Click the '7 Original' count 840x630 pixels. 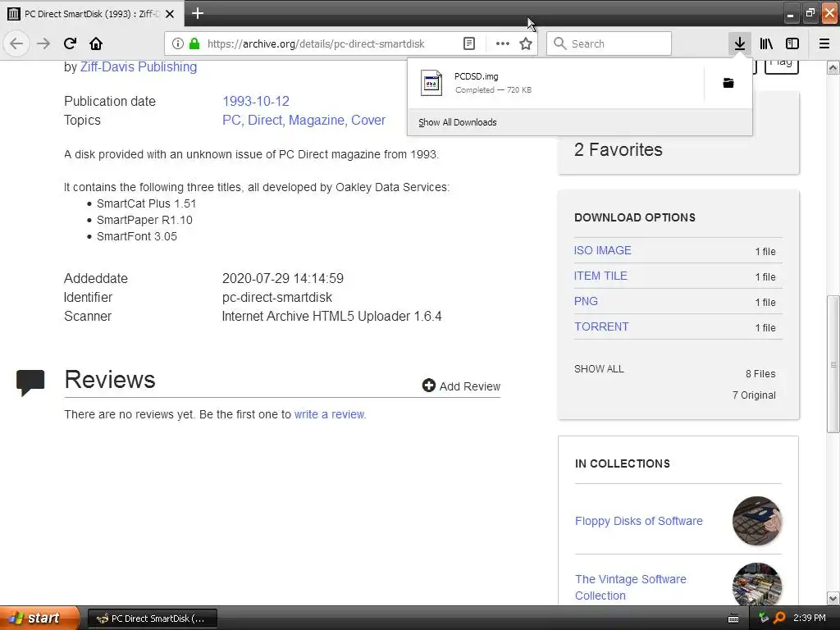pos(754,395)
